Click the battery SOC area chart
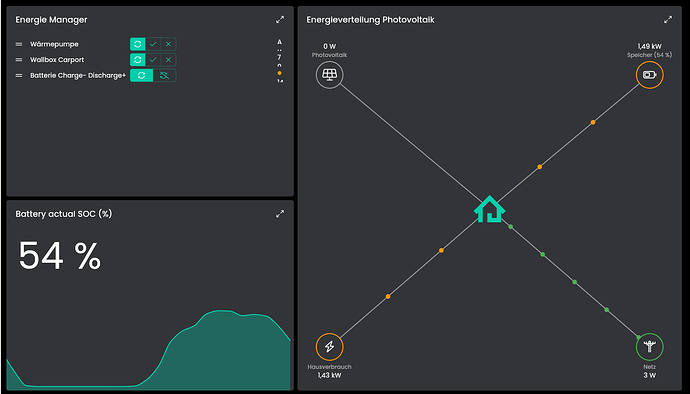This screenshot has height=394, width=690. (x=149, y=350)
